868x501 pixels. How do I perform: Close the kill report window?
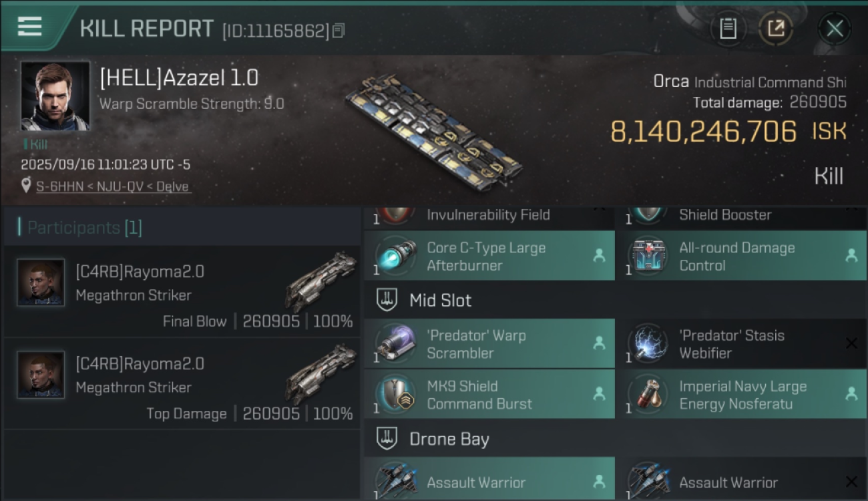835,29
